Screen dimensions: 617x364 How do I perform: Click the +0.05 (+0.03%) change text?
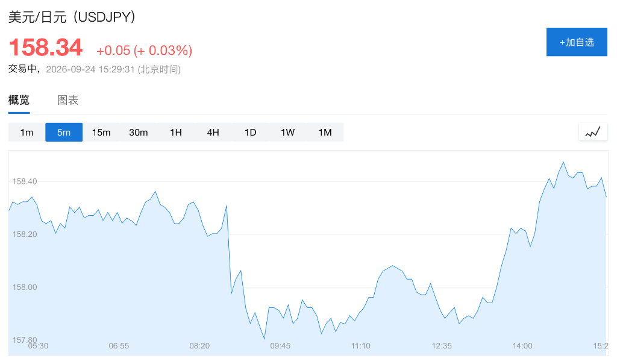pyautogui.click(x=145, y=51)
